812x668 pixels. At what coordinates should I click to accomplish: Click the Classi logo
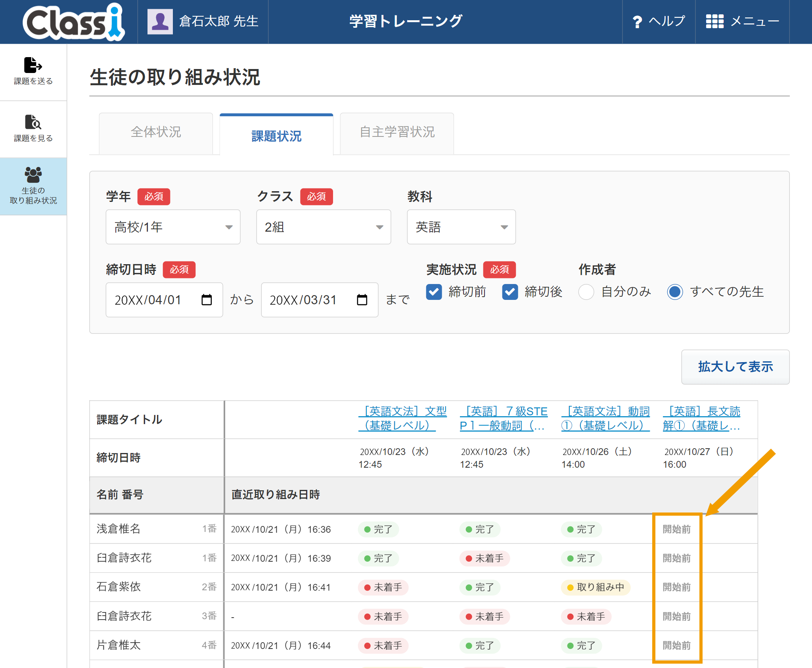74,22
